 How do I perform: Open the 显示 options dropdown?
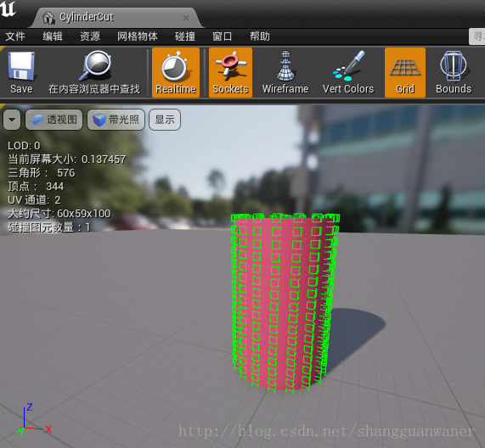click(x=165, y=120)
